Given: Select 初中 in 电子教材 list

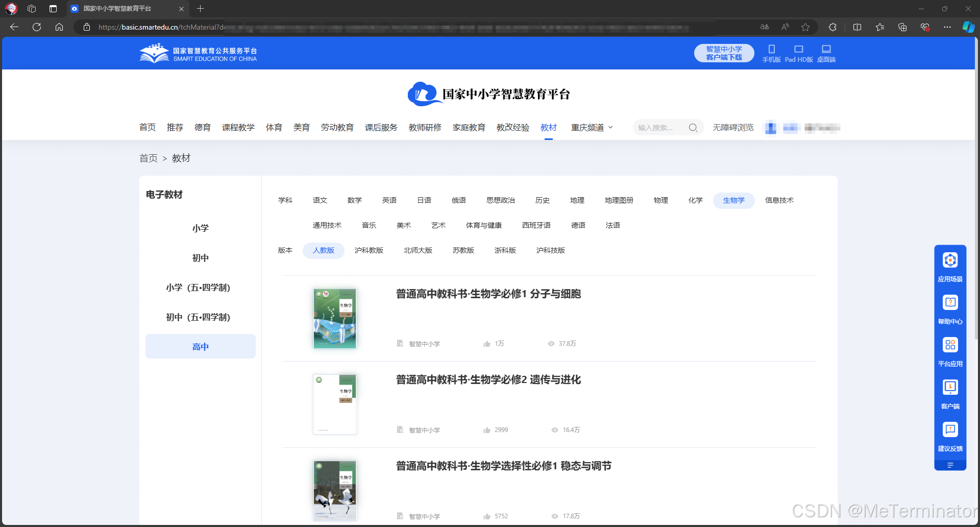Looking at the screenshot, I should coord(201,258).
